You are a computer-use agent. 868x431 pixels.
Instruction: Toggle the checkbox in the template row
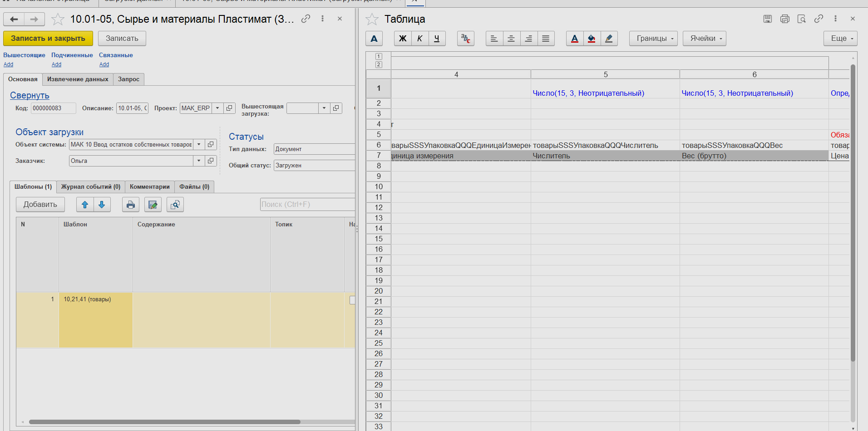352,300
